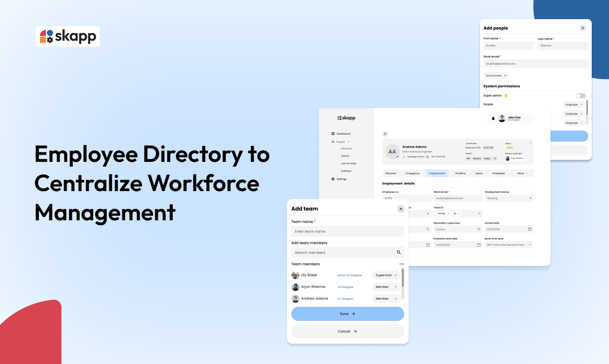The height and width of the screenshot is (364, 609).
Task: Switch to the Emergency tab
Action: (x=412, y=173)
